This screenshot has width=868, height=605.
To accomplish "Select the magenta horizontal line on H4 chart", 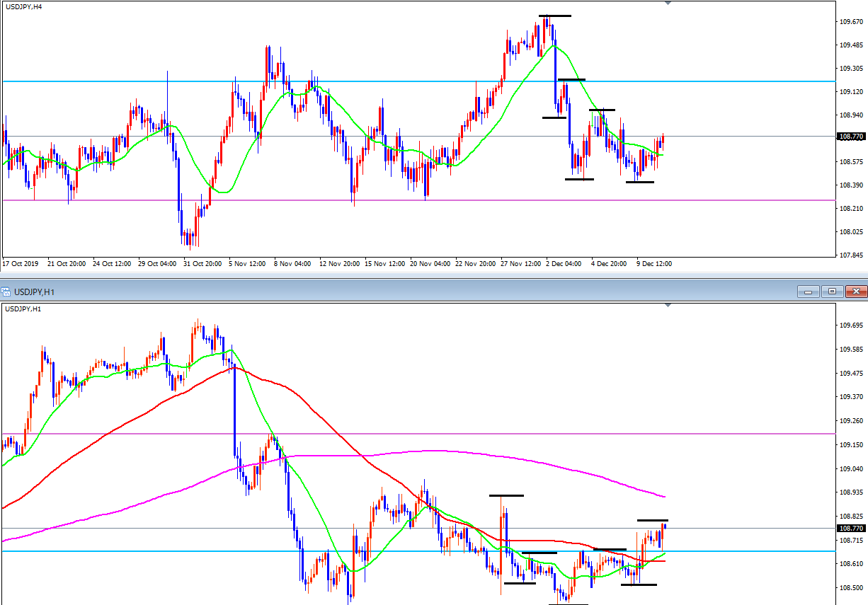I will 418,200.
